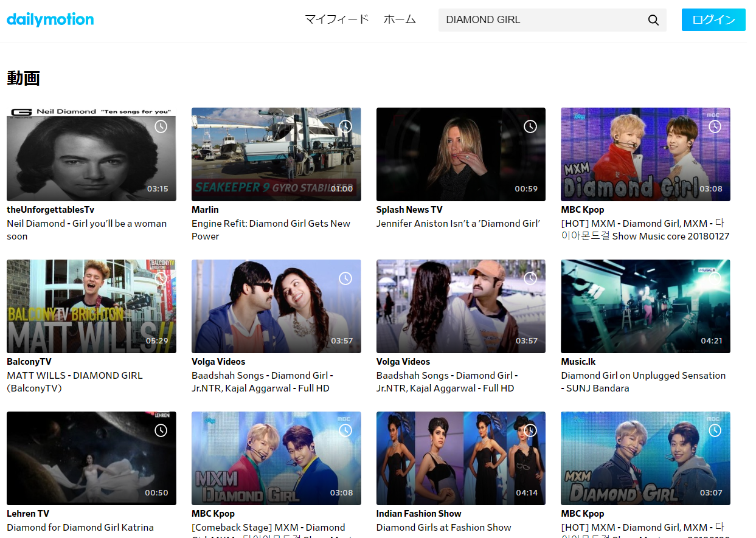Screen dimensions: 756x538
Task: Click the watch-later clock on Unplugged Sensation thumbnail
Action: [x=715, y=278]
